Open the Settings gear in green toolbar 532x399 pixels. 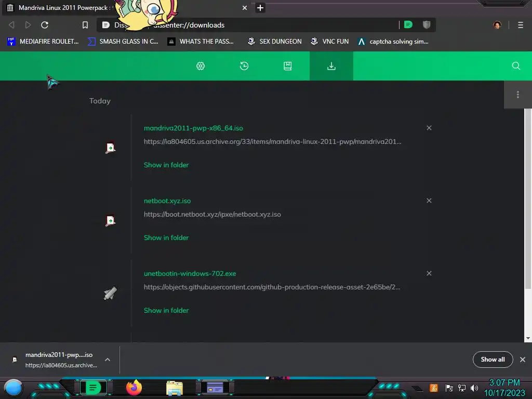(x=201, y=66)
